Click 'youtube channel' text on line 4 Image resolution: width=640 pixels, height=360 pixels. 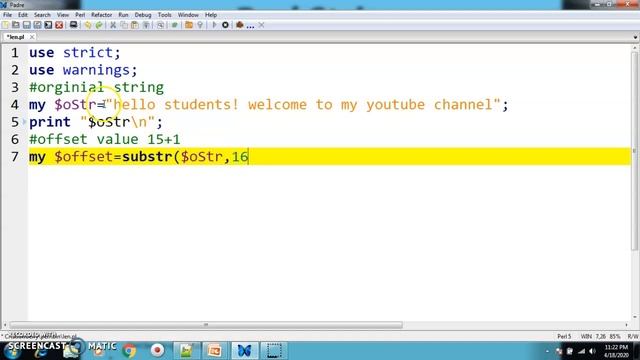pyautogui.click(x=429, y=105)
